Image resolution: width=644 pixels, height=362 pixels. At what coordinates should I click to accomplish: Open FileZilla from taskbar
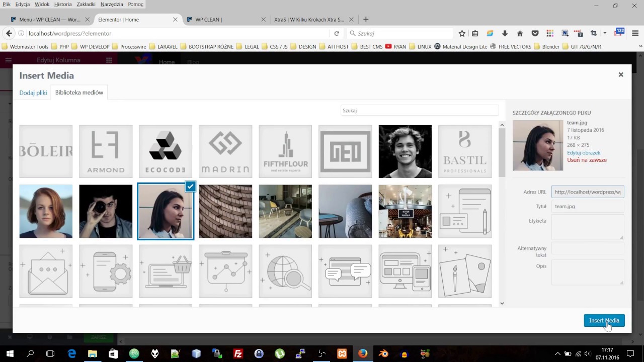238,353
